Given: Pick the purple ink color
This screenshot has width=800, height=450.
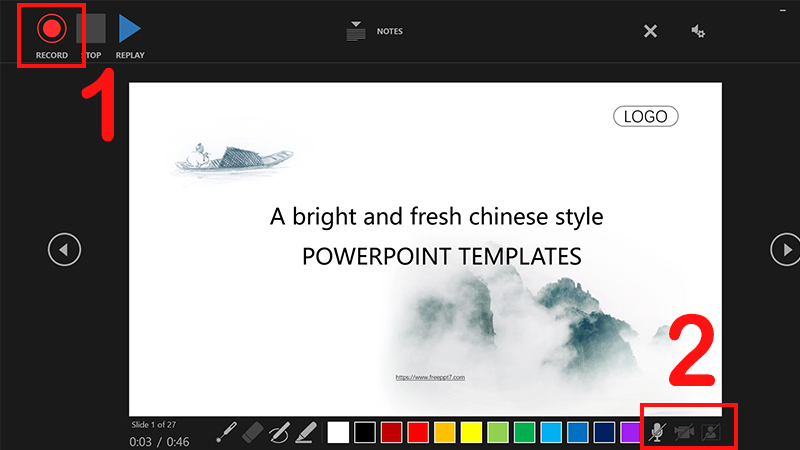Looking at the screenshot, I should tap(630, 432).
